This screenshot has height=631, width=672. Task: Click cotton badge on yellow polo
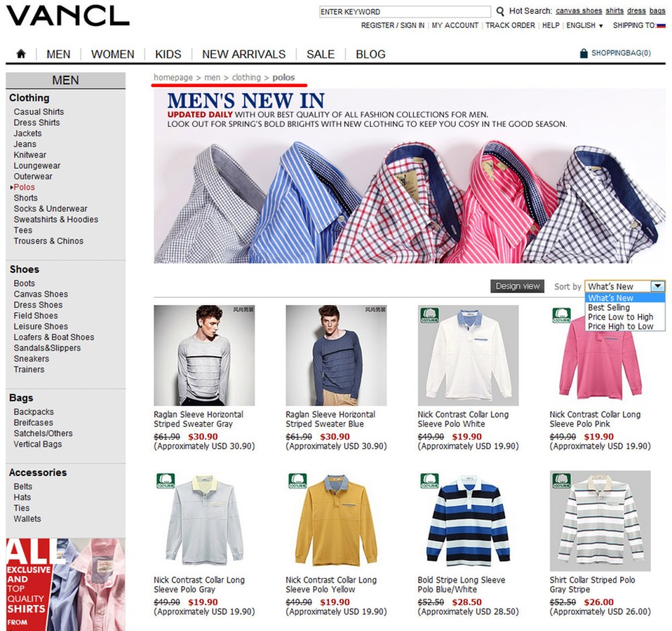(297, 481)
